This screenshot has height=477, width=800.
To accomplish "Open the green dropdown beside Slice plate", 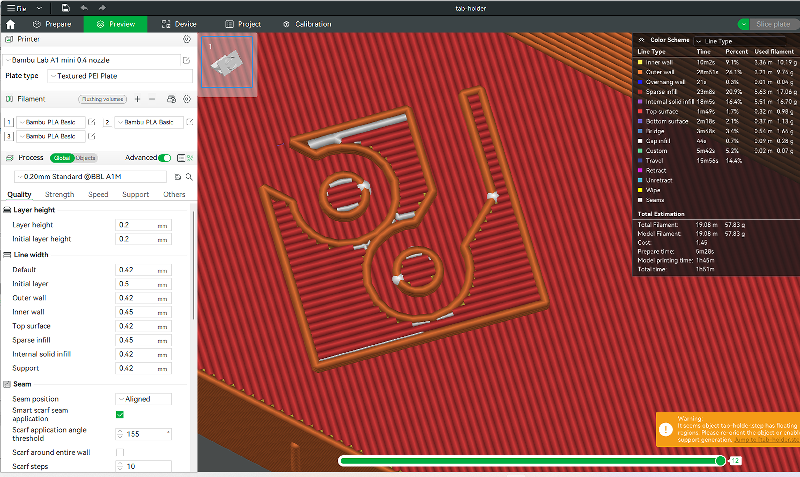I will pos(743,24).
